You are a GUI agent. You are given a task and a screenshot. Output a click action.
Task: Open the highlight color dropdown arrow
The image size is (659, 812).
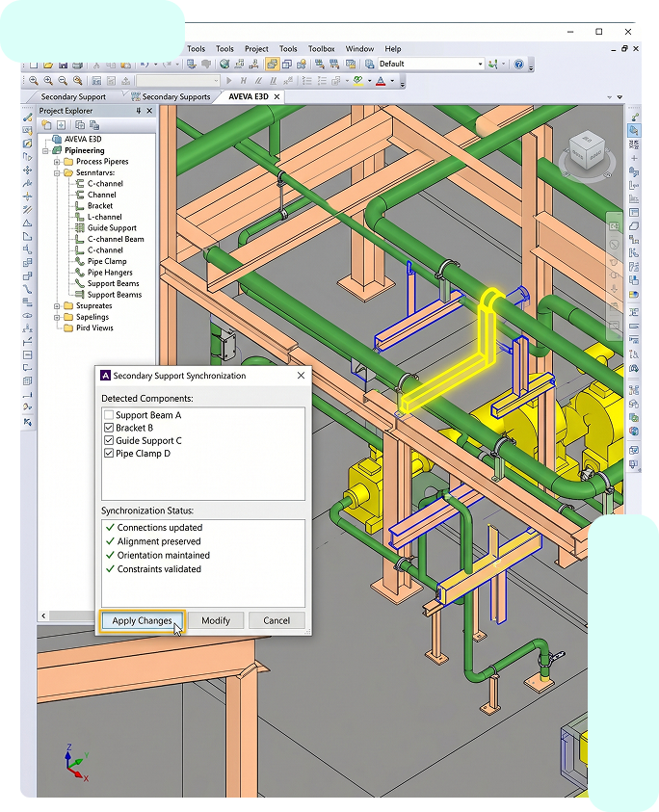click(x=369, y=81)
